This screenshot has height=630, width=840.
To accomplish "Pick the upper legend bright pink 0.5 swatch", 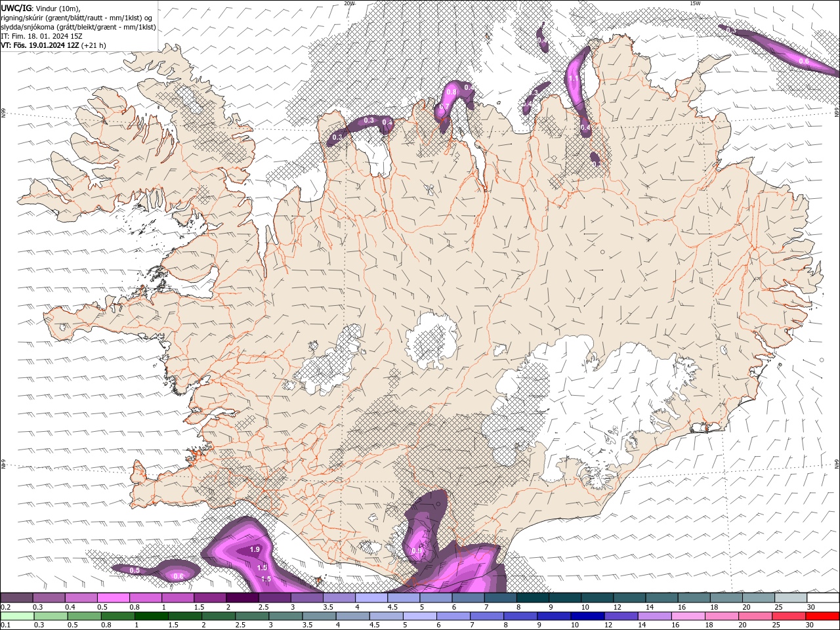I will [x=113, y=598].
